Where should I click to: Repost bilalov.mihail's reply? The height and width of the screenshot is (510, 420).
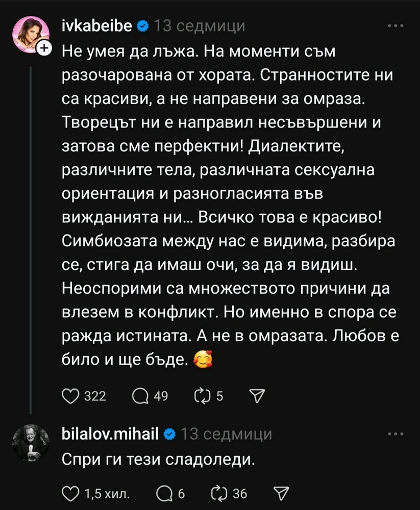pos(217,493)
